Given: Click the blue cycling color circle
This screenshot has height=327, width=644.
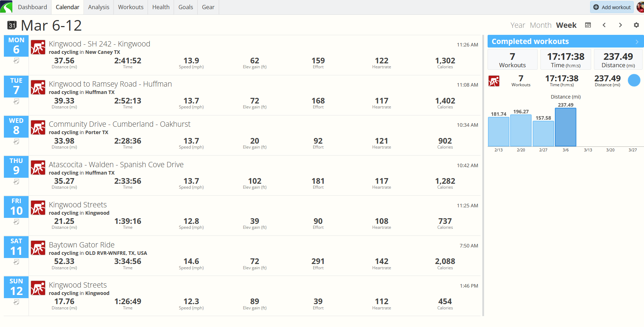Looking at the screenshot, I should (x=634, y=80).
